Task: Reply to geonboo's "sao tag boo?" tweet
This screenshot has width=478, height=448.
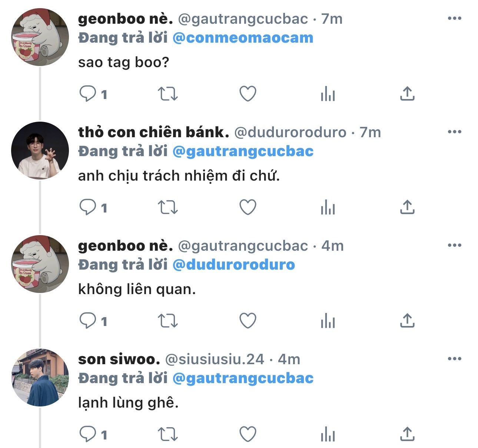Action: point(88,94)
